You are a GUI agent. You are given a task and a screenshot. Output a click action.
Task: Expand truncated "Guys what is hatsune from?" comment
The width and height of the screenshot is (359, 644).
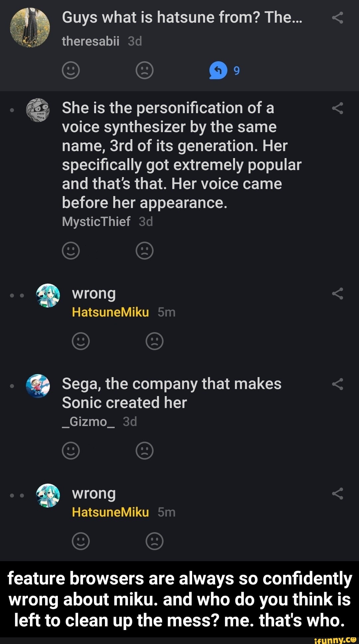point(182,18)
